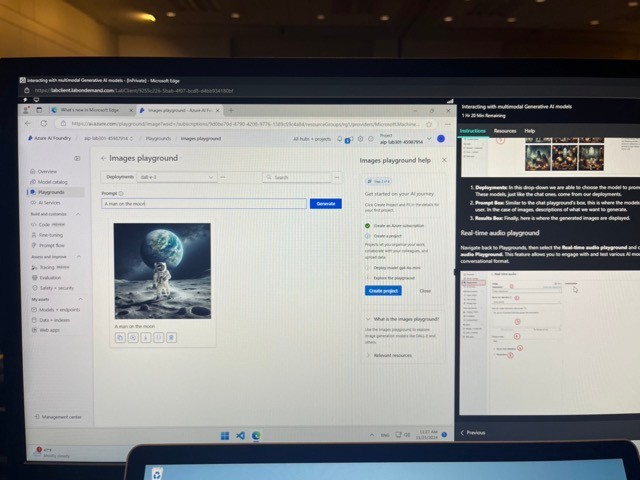Open the generated astronaut moon image

pyautogui.click(x=162, y=271)
